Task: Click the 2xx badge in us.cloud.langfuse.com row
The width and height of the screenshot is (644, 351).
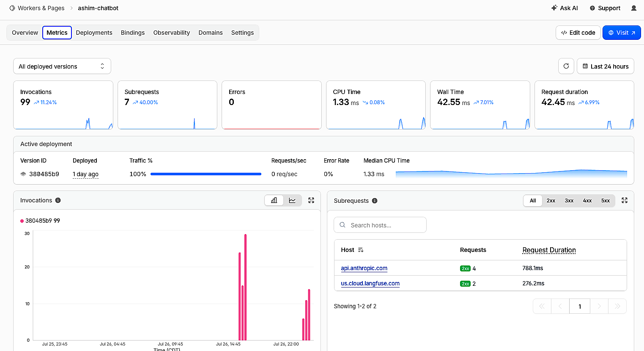Action: [x=465, y=284]
